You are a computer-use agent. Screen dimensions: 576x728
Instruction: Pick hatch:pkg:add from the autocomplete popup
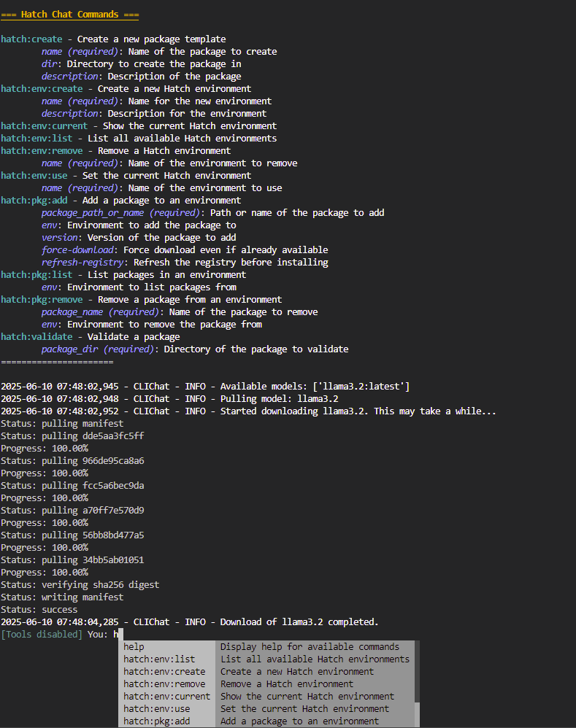coord(167,721)
